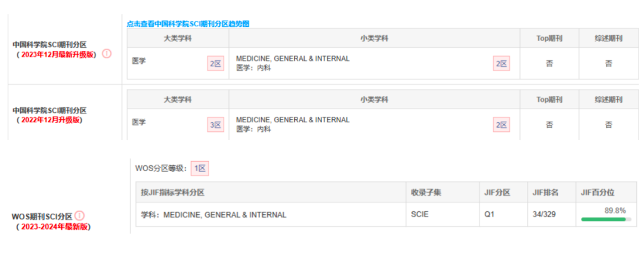Select the 综述期刊 header in 2022 table
Image resolution: width=644 pixels, height=256 pixels.
coord(609,100)
